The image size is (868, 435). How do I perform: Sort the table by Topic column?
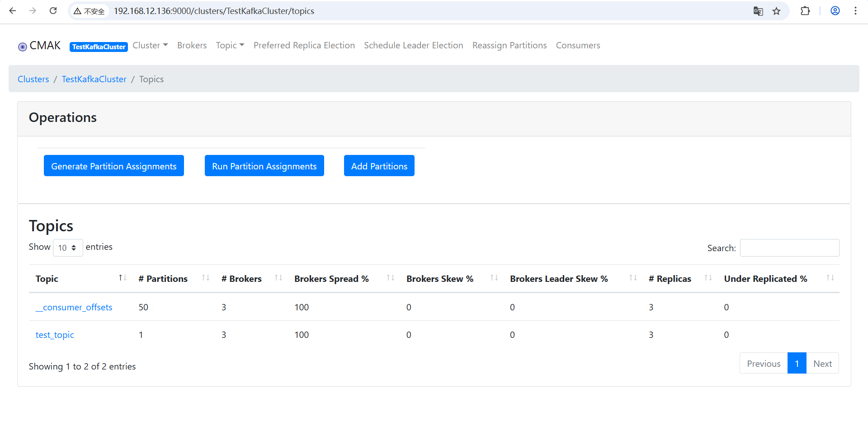coord(123,278)
